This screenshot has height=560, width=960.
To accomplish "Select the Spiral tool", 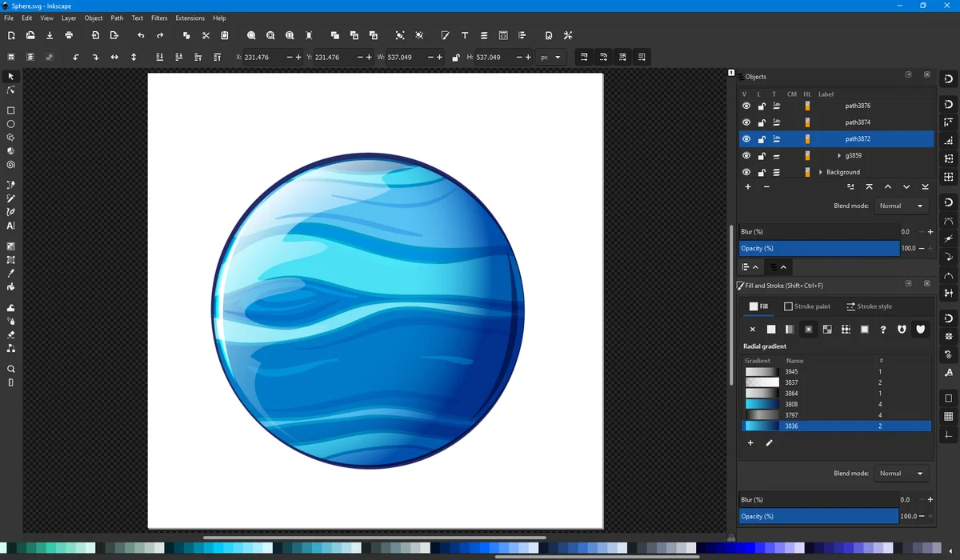I will tap(11, 165).
